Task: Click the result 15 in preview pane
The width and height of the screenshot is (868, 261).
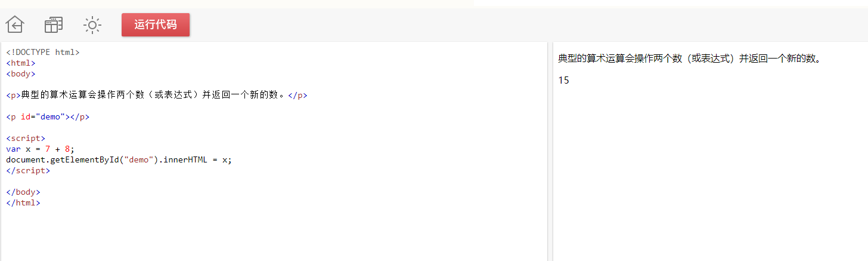Action: point(564,80)
